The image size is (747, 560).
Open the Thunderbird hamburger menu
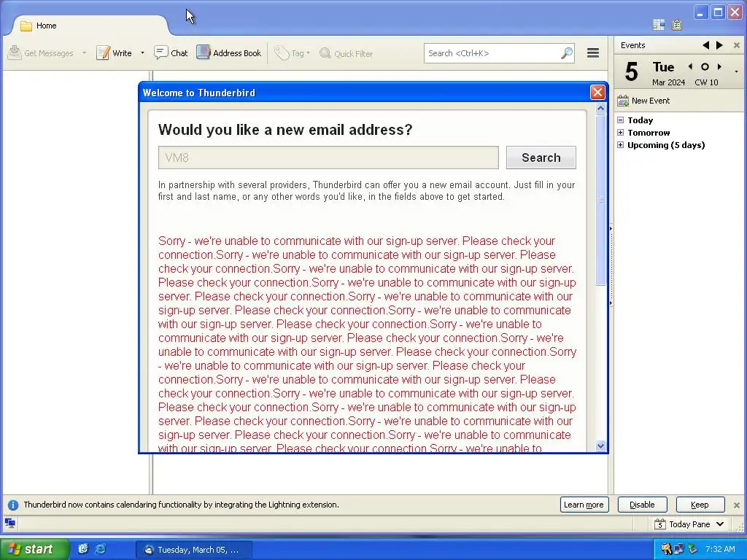[593, 52]
